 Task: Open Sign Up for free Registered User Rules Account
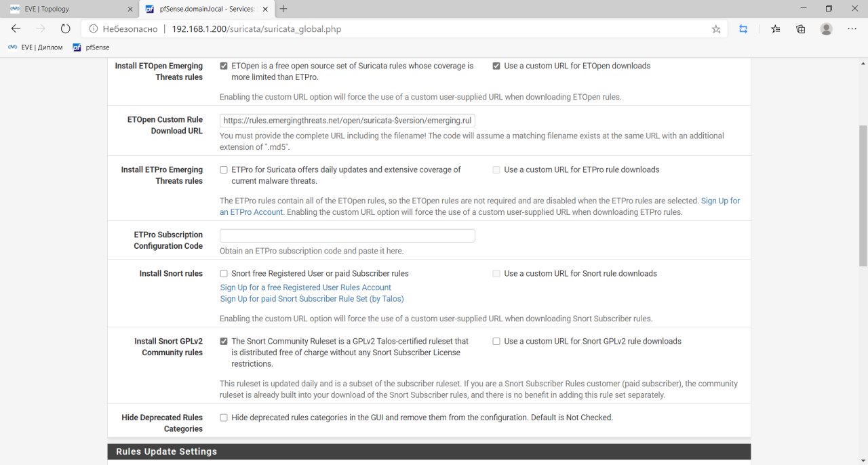(x=306, y=287)
